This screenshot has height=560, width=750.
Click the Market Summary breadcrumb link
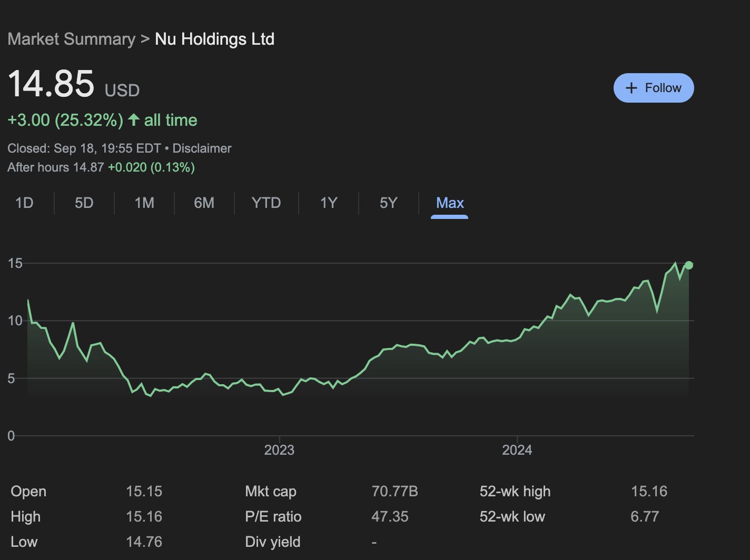tap(72, 39)
